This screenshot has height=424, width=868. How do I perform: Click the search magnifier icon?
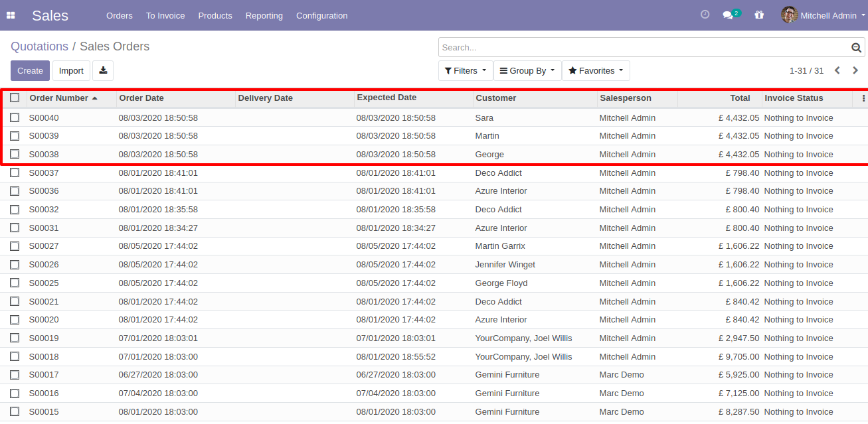[x=856, y=48]
